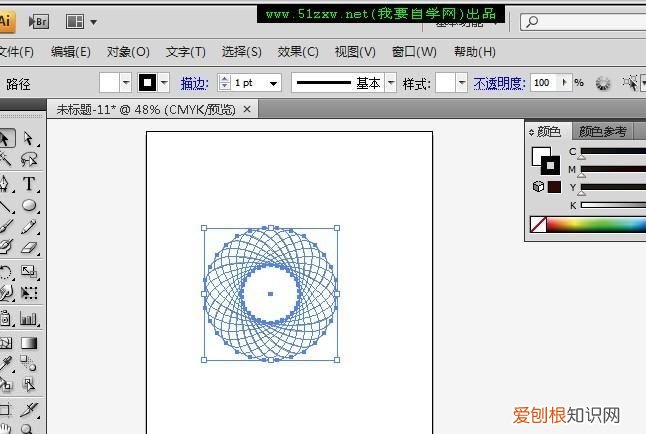Click the arrange documents layout icon

[75, 21]
